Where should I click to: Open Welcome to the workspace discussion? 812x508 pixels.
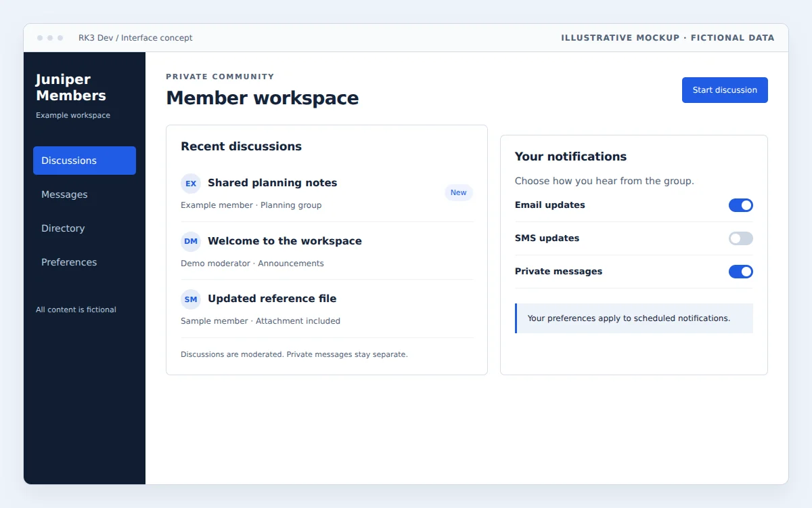pos(285,241)
